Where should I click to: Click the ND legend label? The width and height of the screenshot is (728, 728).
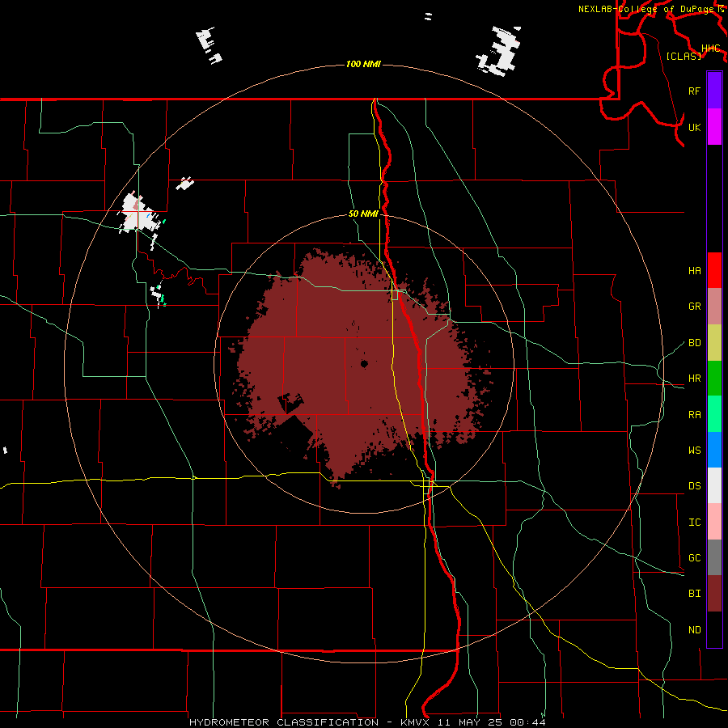694,629
